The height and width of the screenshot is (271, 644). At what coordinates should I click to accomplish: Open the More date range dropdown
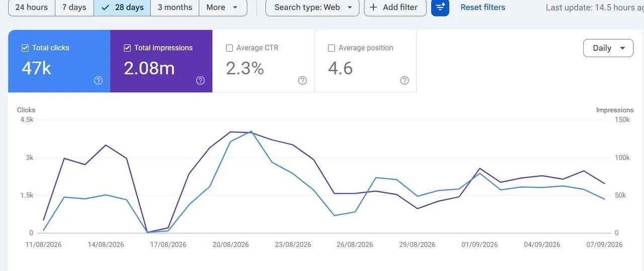pyautogui.click(x=223, y=8)
